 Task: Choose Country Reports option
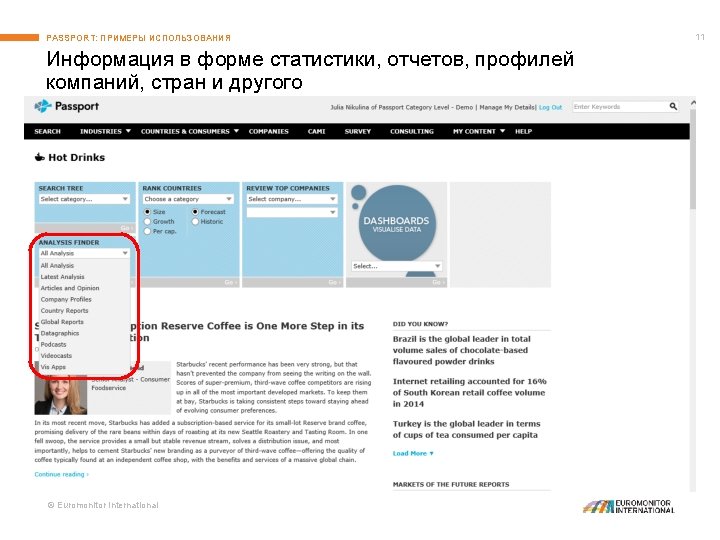[64, 310]
